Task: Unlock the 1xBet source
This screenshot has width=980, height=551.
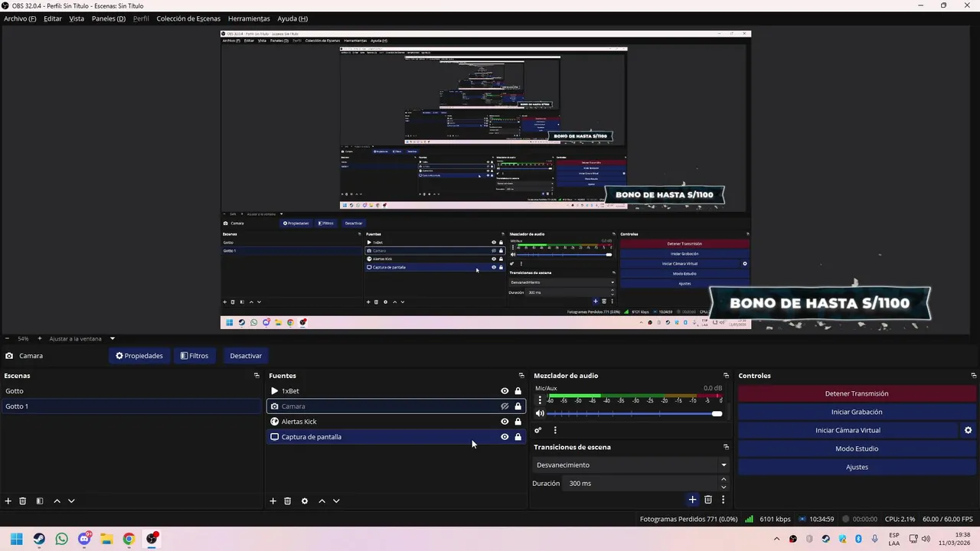Action: [518, 391]
